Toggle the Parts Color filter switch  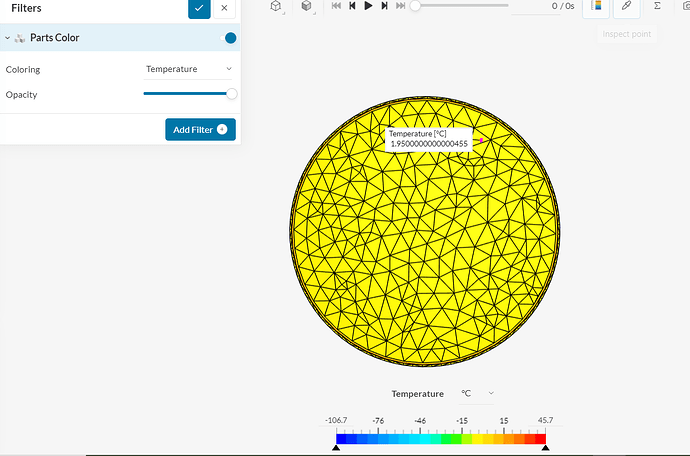coord(229,38)
